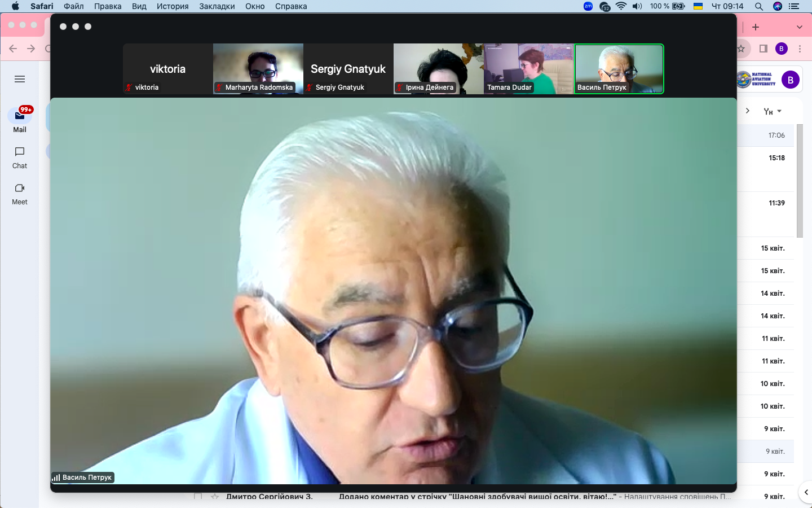Open the Правка menu
812x508 pixels.
108,6
